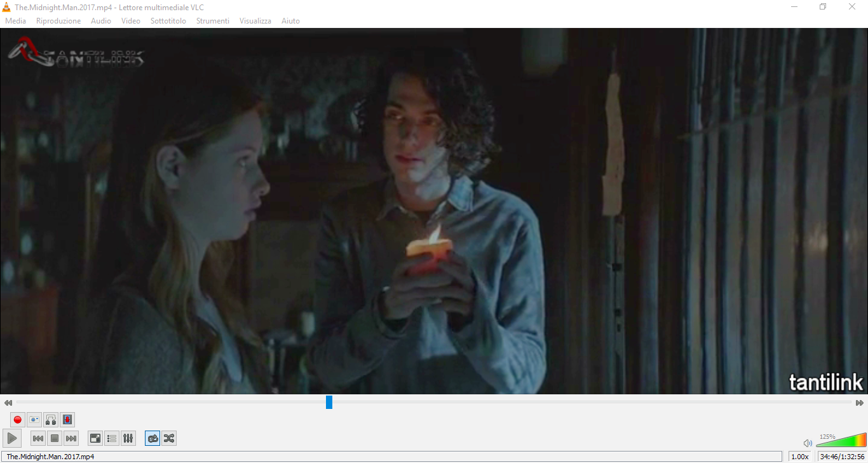868x463 pixels.
Task: Open the Strumenti menu
Action: tap(213, 21)
